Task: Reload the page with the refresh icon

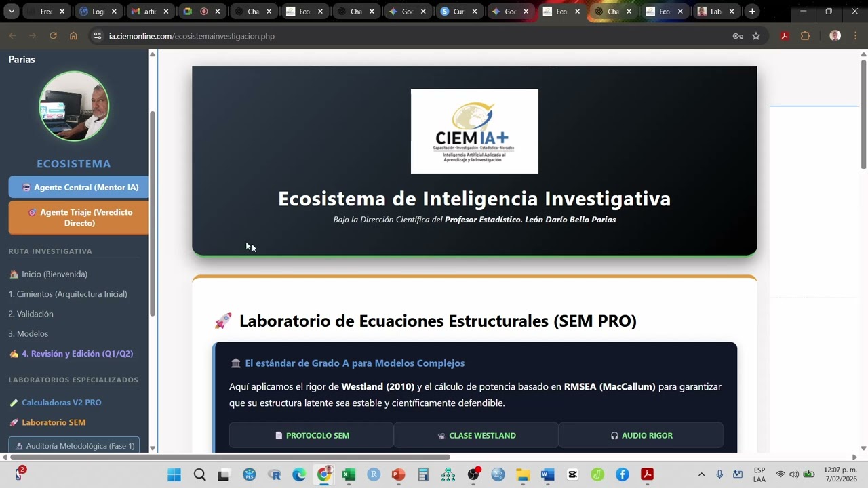Action: point(53,36)
